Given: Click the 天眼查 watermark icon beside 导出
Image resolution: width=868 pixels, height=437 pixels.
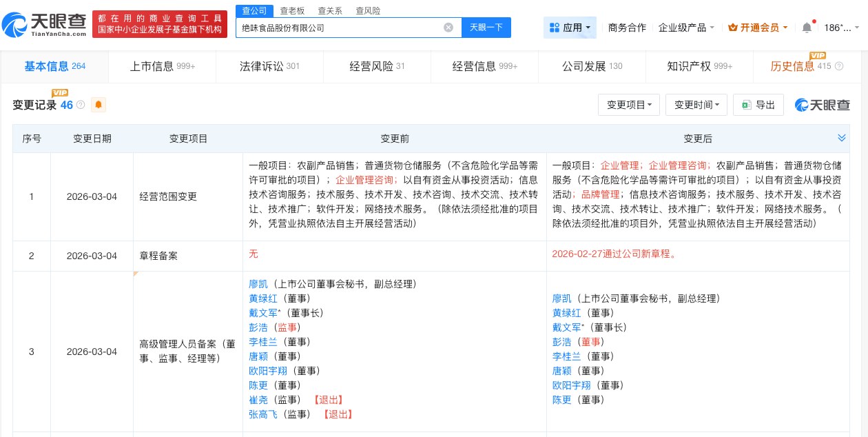Looking at the screenshot, I should [x=801, y=105].
